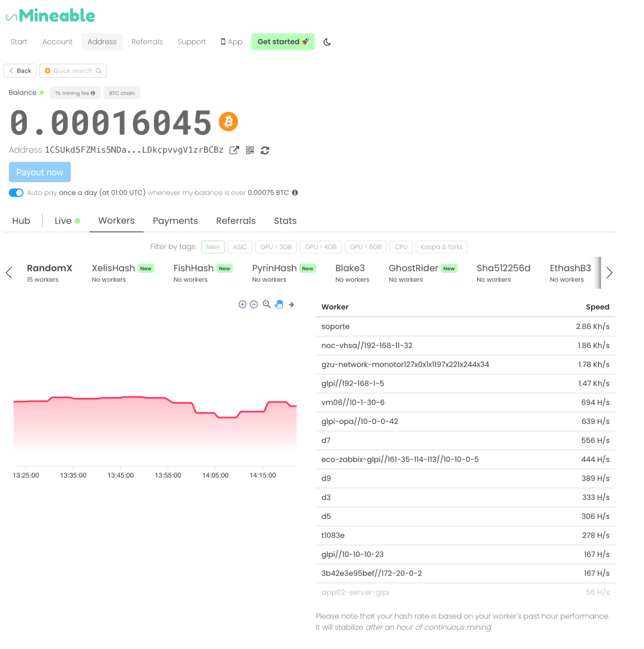Click the refresh balance icon
This screenshot has width=644, height=649.
(x=265, y=150)
